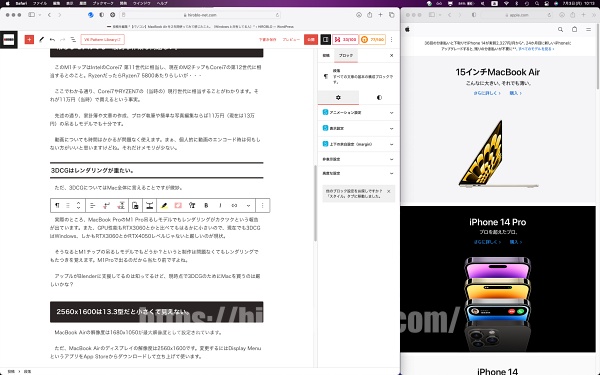
Task: Show tab overview in left Safari window
Action: [x=391, y=15]
